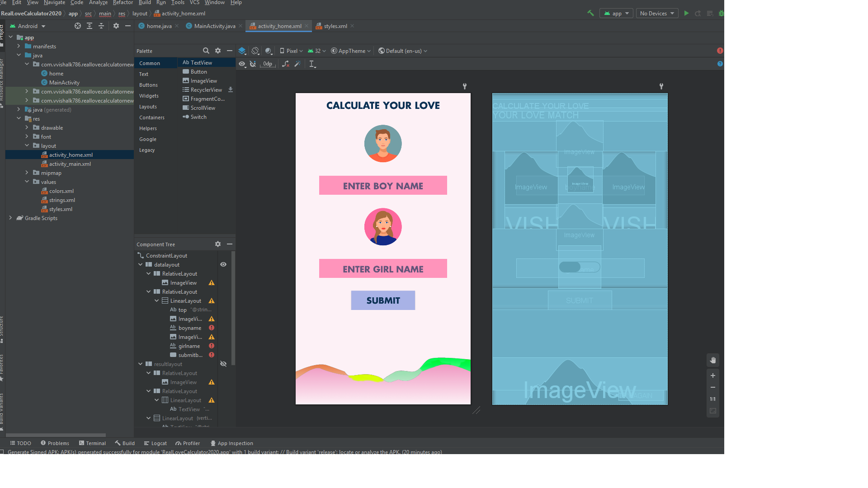Show the red error indicator issues
The image size is (868, 488).
point(720,51)
